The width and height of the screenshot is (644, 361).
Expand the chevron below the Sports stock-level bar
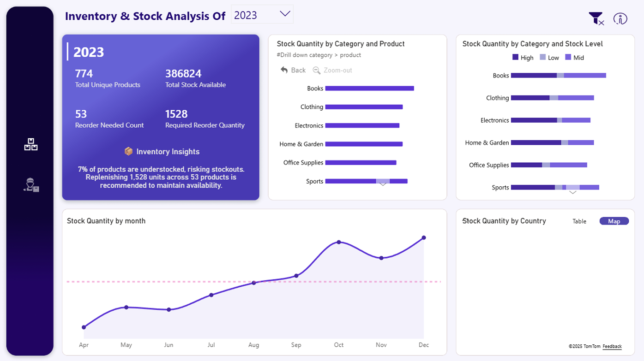point(572,192)
